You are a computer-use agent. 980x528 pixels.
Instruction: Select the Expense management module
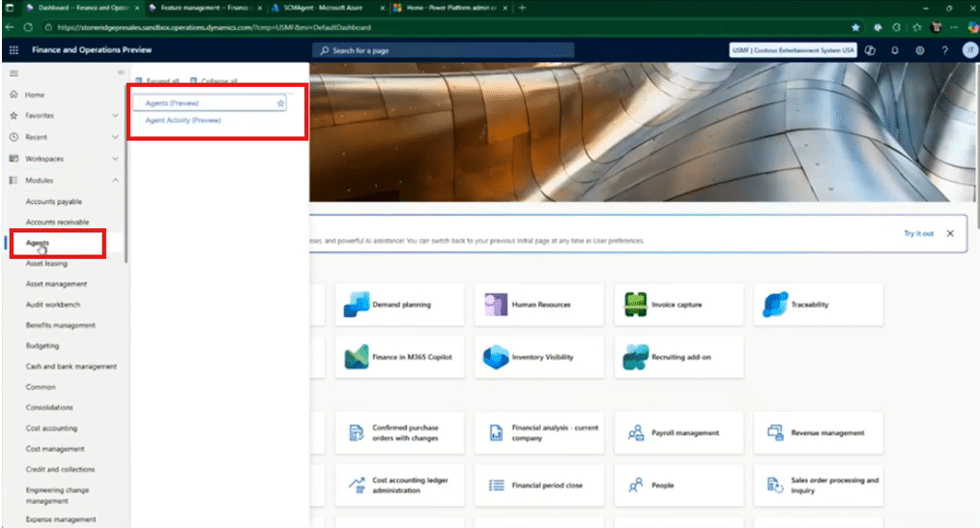(x=61, y=519)
